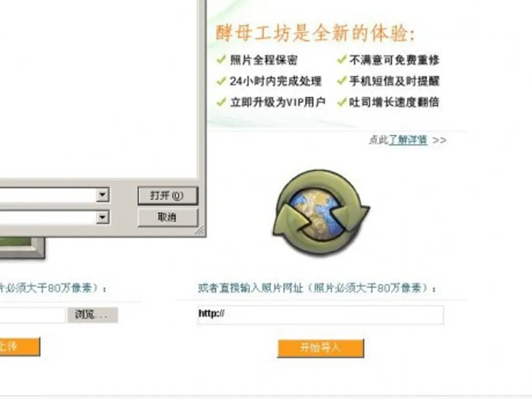Click the checkmark beside 手机短信及时提醒
532x399 pixels.
click(x=342, y=81)
